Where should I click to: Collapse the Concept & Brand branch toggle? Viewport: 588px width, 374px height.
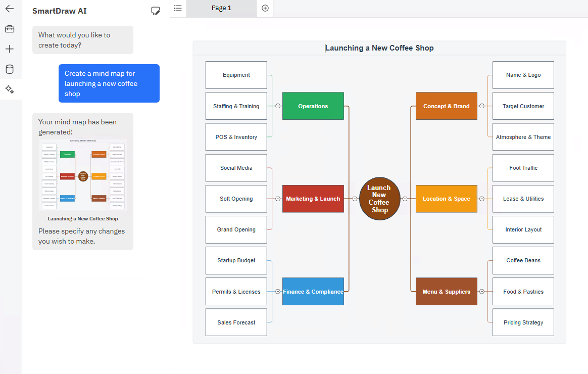coord(482,106)
